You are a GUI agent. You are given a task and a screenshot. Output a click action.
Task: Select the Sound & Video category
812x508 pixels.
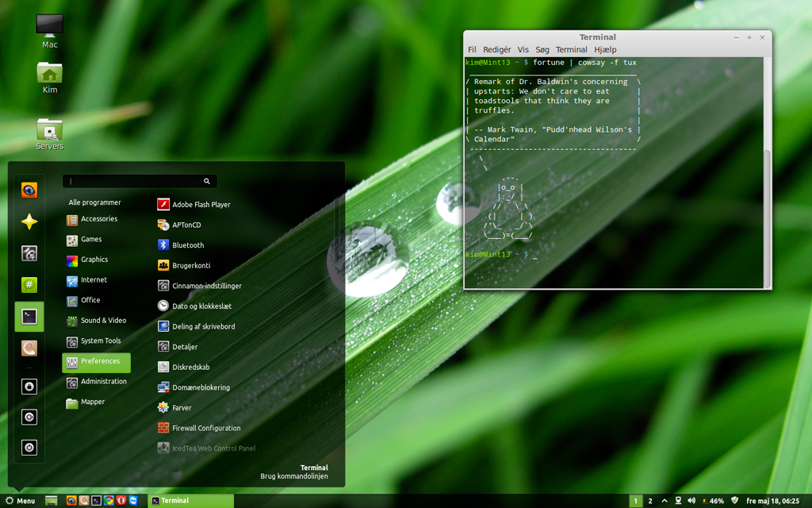(x=96, y=320)
